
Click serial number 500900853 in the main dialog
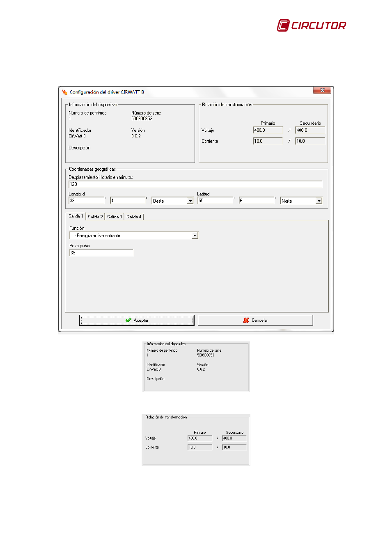(x=142, y=119)
